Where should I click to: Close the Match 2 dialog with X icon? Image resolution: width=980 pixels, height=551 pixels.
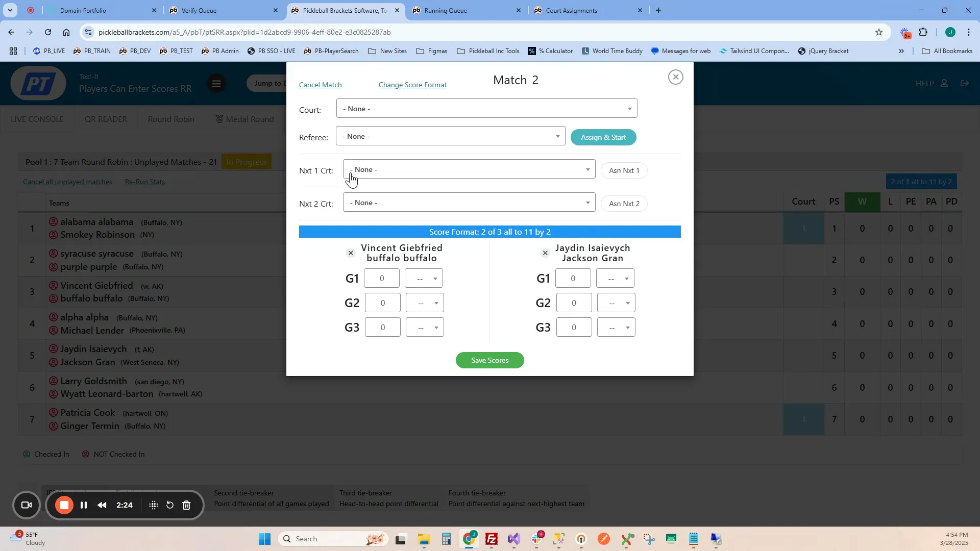[x=675, y=77]
